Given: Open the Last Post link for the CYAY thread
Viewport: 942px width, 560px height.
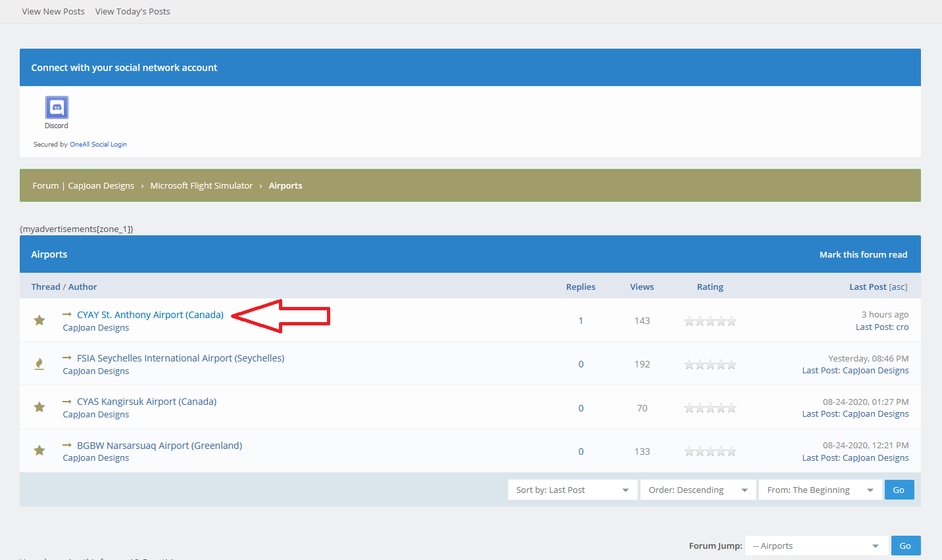Looking at the screenshot, I should pyautogui.click(x=874, y=327).
